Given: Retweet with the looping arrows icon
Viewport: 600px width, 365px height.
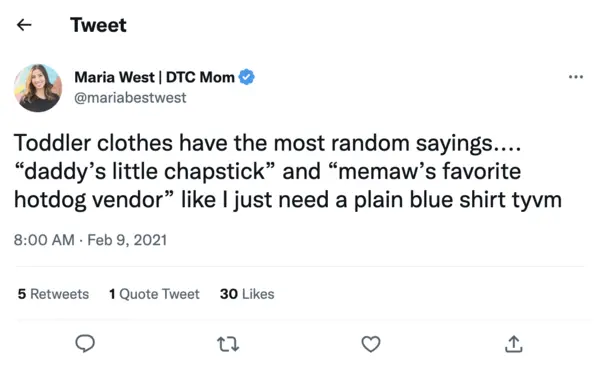Looking at the screenshot, I should (x=228, y=344).
